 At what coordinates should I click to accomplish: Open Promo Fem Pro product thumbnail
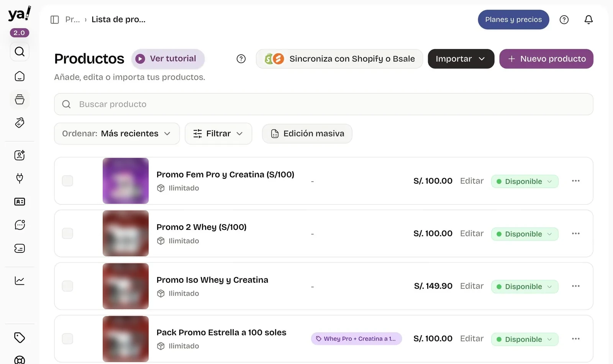pos(126,181)
